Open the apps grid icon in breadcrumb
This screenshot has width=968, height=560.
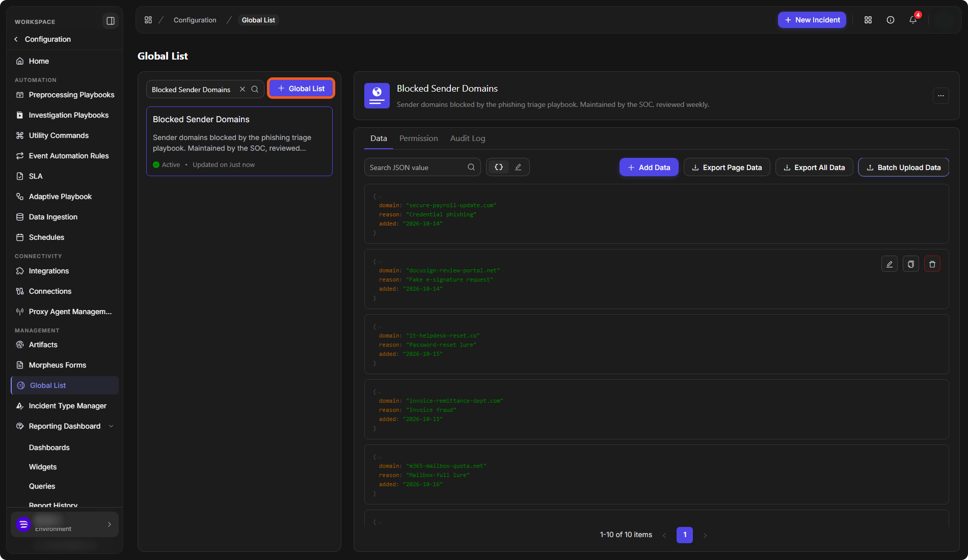click(x=148, y=20)
